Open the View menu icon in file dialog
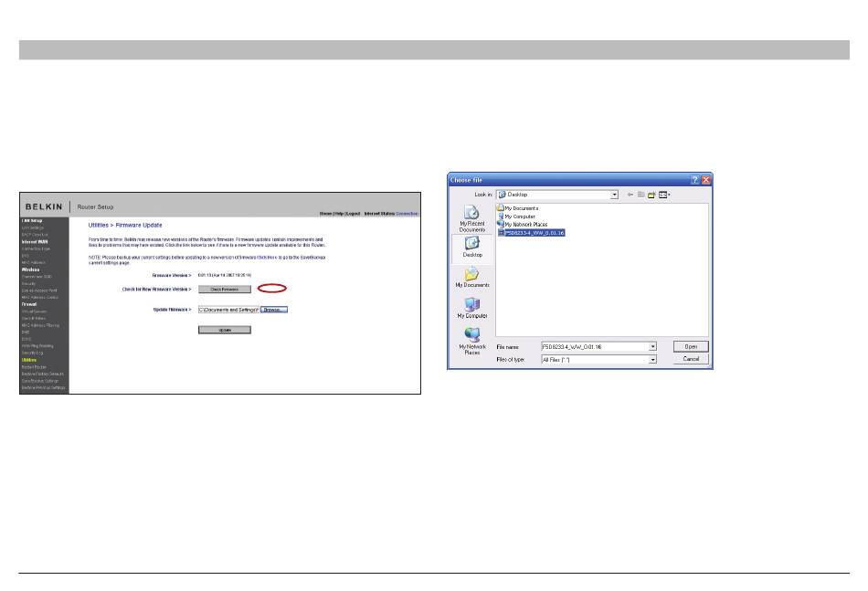This screenshot has width=868, height=591. coord(664,195)
